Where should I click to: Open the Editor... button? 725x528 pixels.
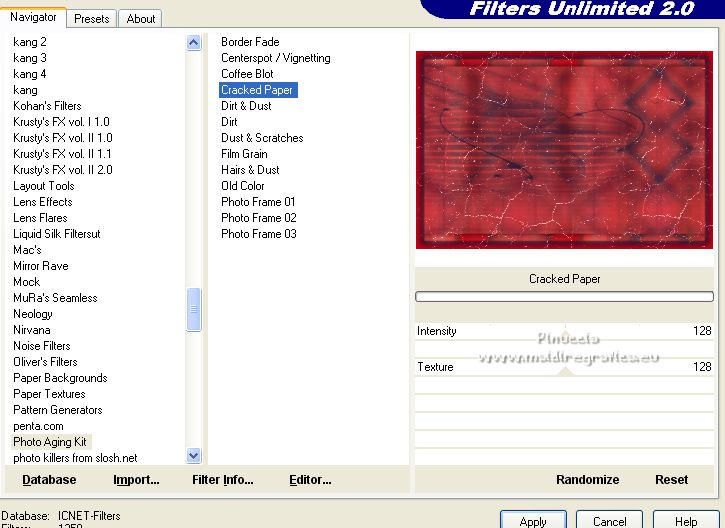[310, 480]
